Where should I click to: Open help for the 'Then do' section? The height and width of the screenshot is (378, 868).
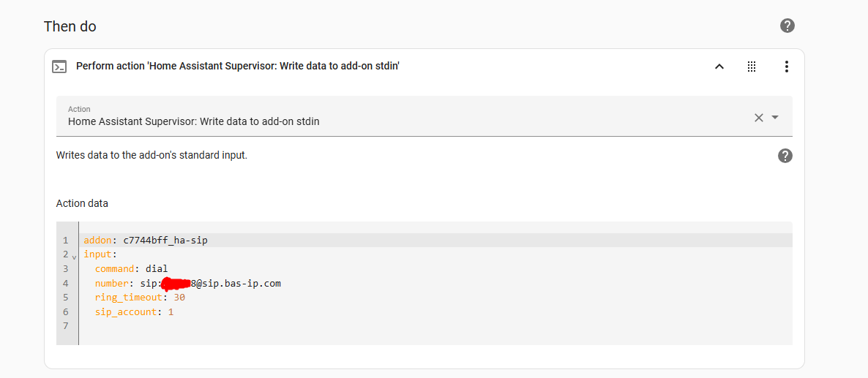[787, 26]
